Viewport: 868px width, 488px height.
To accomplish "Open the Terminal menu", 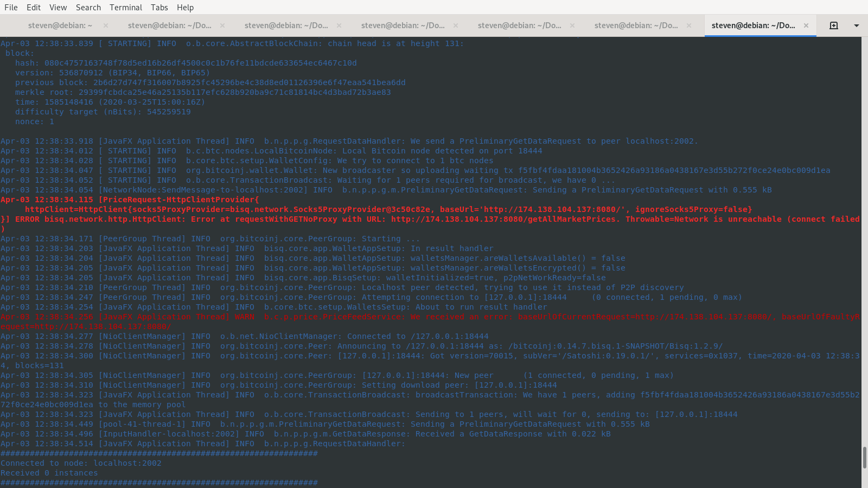I will pos(126,7).
